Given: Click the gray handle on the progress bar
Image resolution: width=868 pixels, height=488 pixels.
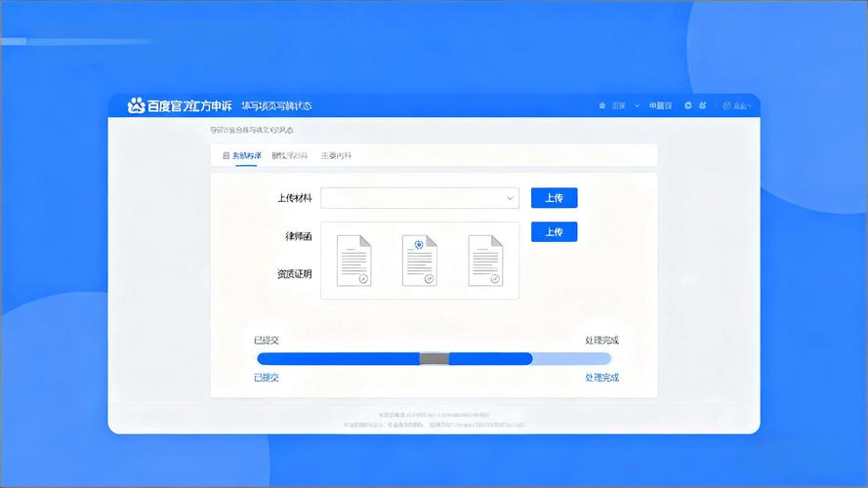Looking at the screenshot, I should point(434,359).
